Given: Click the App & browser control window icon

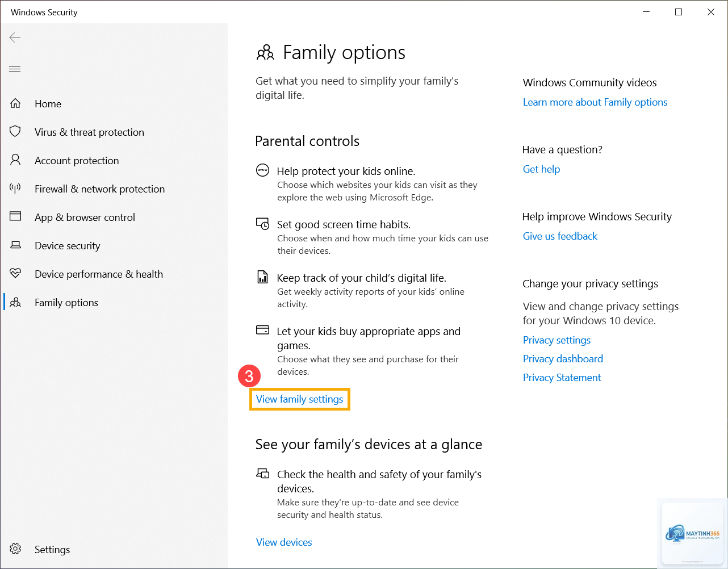Looking at the screenshot, I should 15,217.
